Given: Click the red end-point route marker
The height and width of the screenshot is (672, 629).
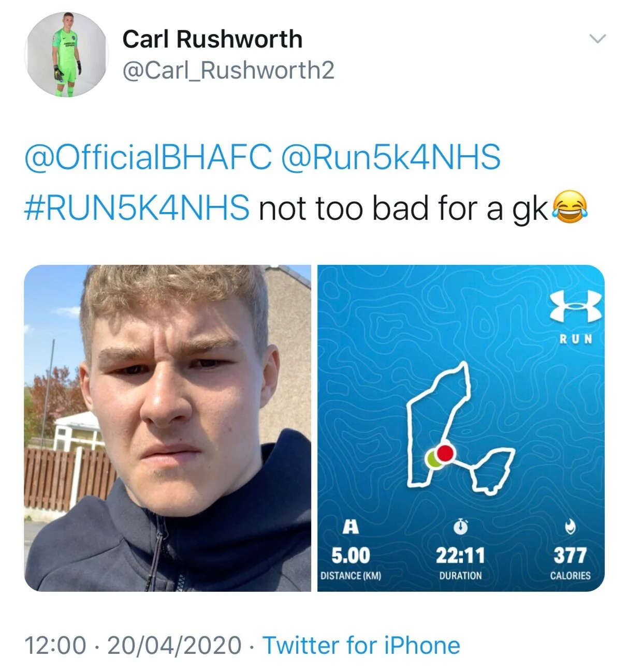Looking at the screenshot, I should click(444, 453).
